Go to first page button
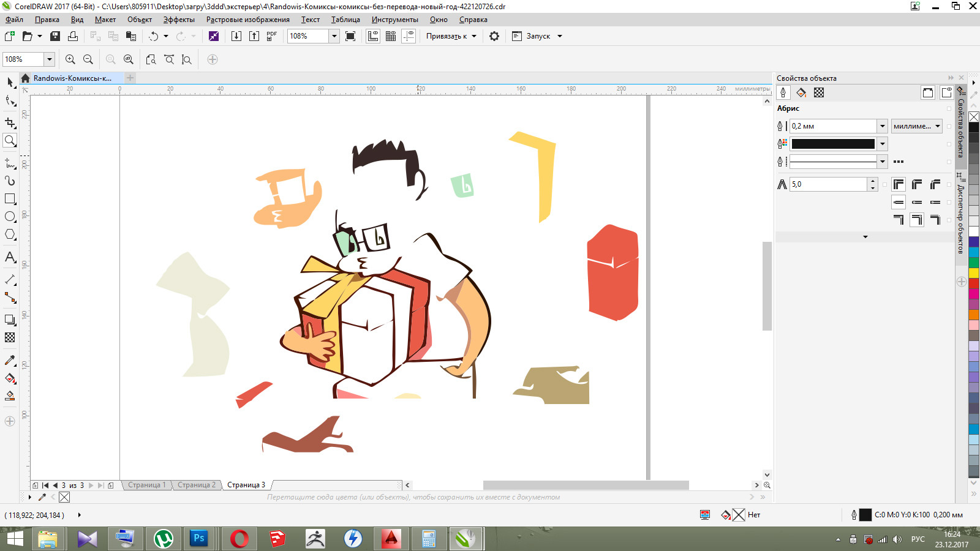The width and height of the screenshot is (980, 551). (x=45, y=485)
